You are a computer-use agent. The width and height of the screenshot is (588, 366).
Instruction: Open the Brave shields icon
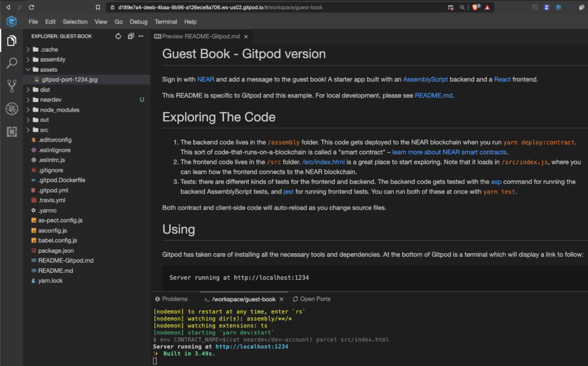(475, 7)
